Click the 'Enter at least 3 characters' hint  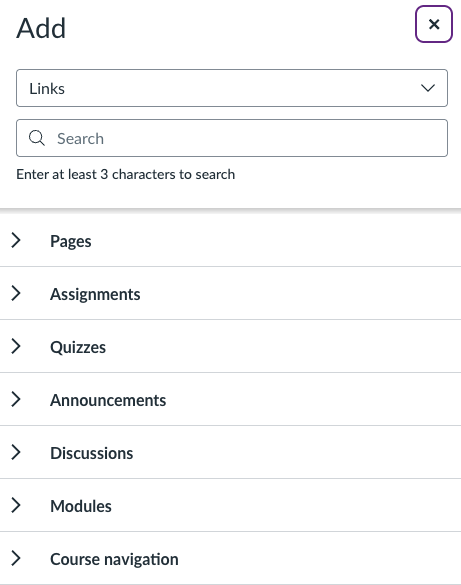point(126,174)
